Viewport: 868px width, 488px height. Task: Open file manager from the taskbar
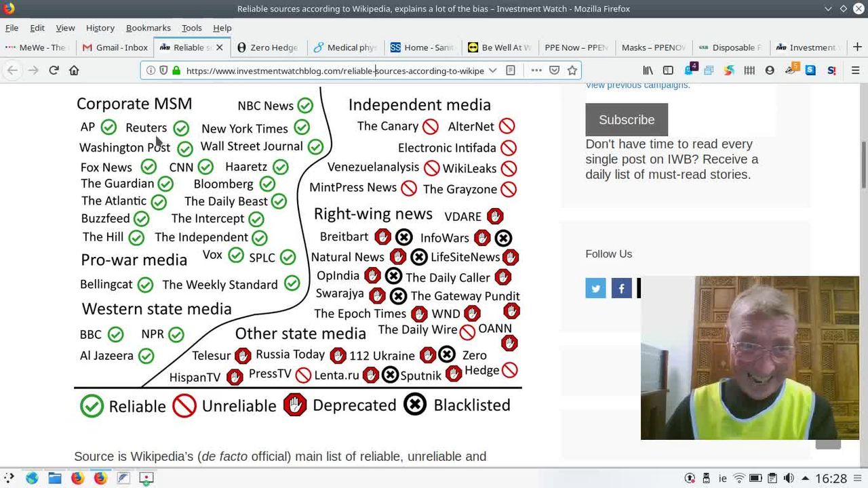tap(55, 478)
